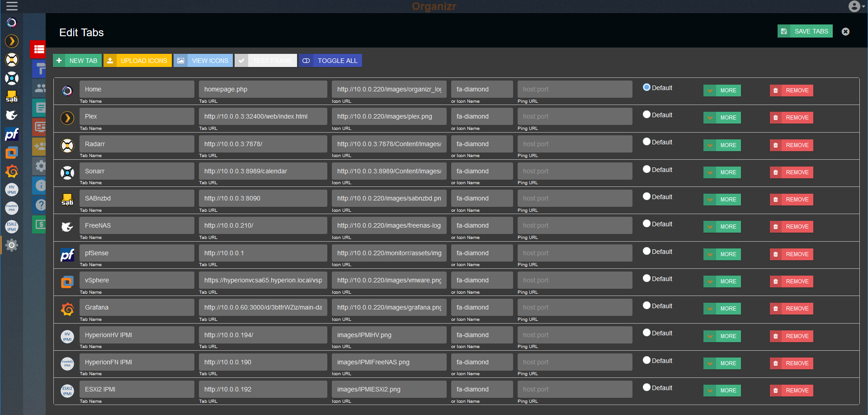Open the users settings panel icon
The image size is (868, 415).
pyautogui.click(x=40, y=88)
